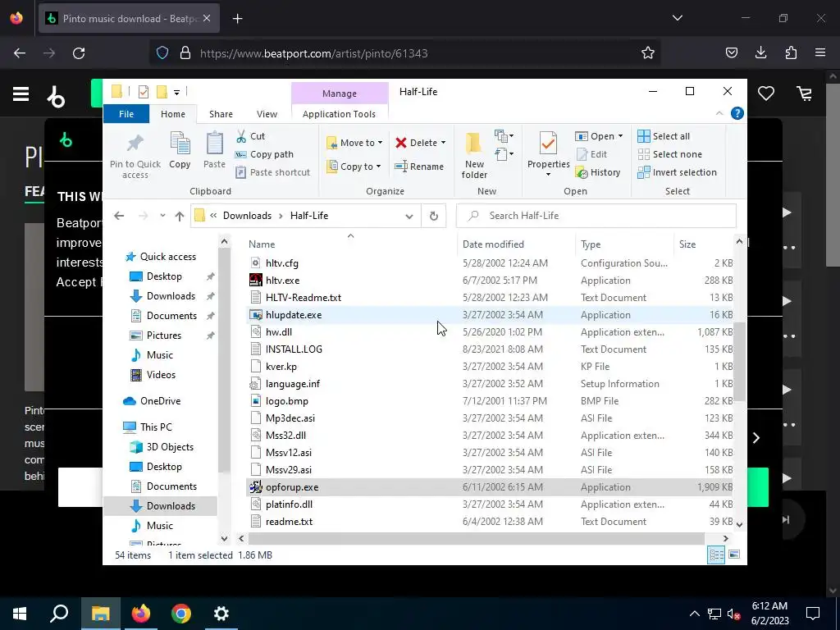
Task: Select the hlupdate.exe file
Action: 490,314
